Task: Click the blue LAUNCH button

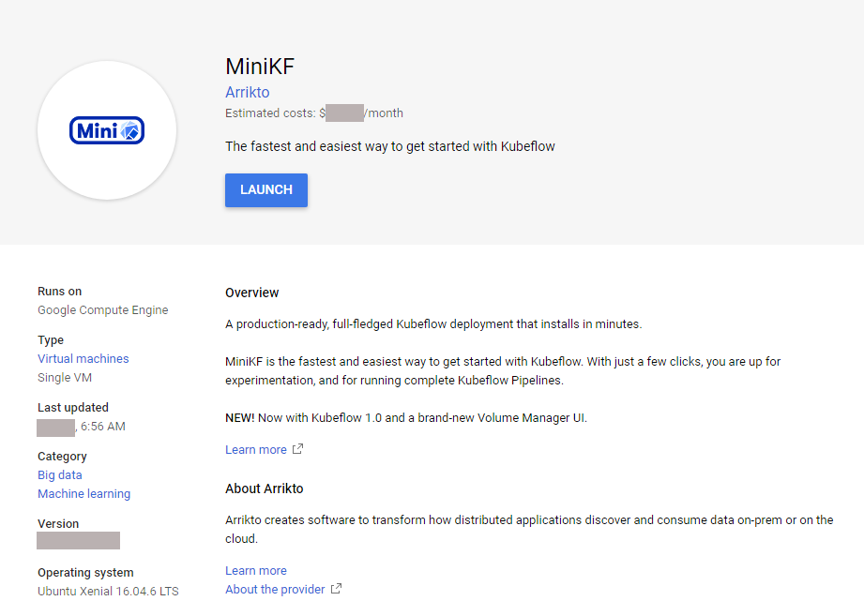Action: [265, 189]
